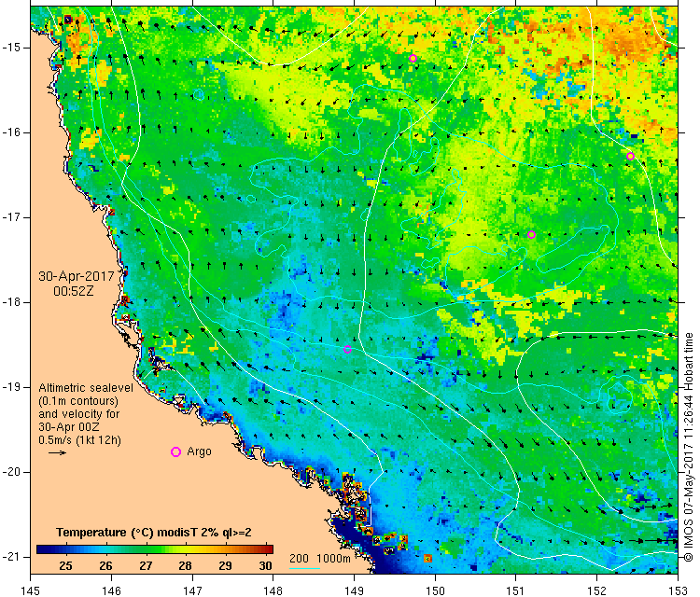Click the color bar value '28'
This screenshot has width=700, height=597.
pyautogui.click(x=186, y=566)
